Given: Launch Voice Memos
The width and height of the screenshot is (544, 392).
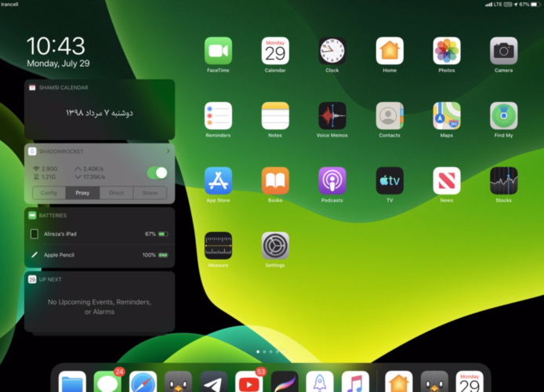Looking at the screenshot, I should coord(332,115).
